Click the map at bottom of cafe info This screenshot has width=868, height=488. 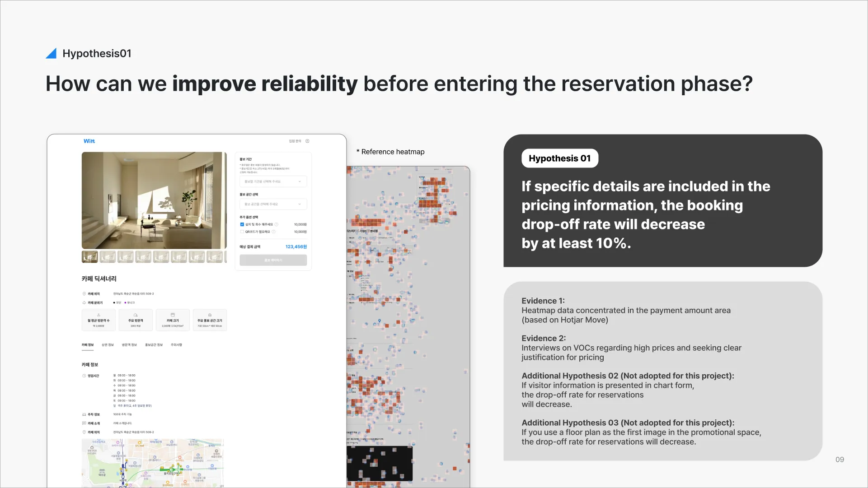pyautogui.click(x=153, y=463)
